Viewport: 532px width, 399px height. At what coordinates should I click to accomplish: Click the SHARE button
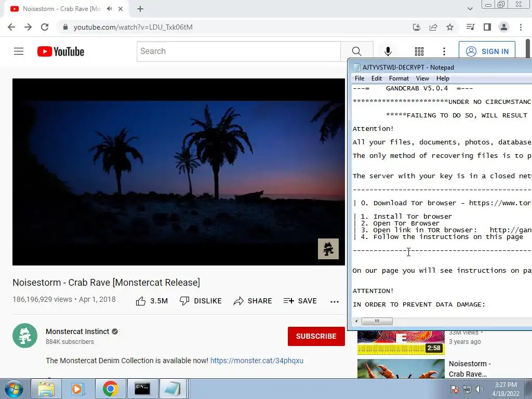253,301
